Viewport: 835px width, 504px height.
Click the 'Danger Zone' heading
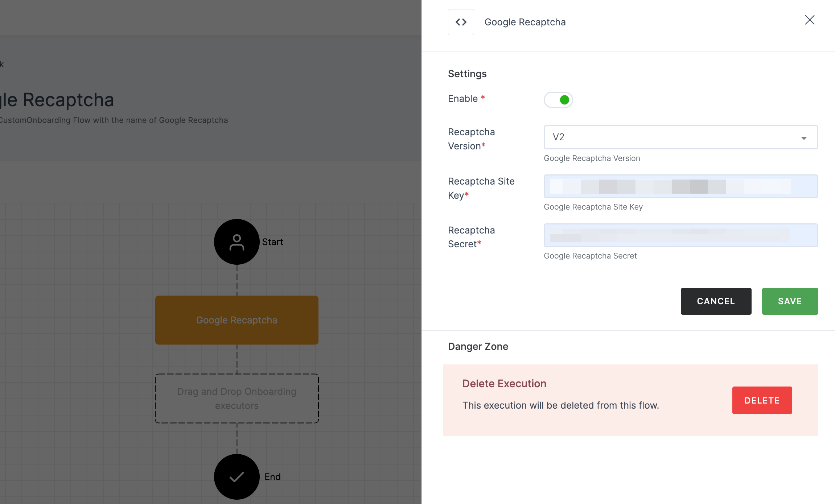pos(478,347)
